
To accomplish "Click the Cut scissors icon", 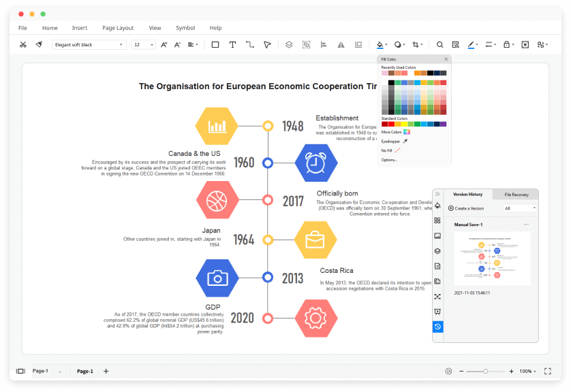I will point(23,44).
